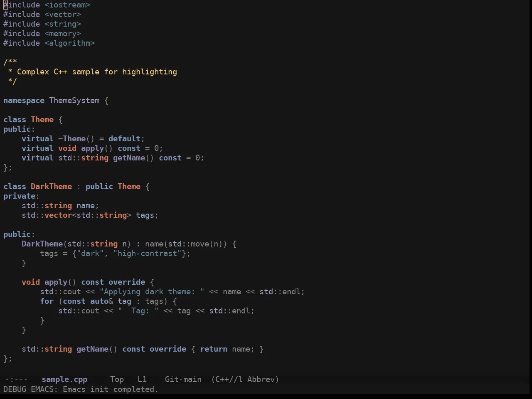Click 'std::vector' type in member declaration
The width and height of the screenshot is (532, 399).
(x=47, y=215)
